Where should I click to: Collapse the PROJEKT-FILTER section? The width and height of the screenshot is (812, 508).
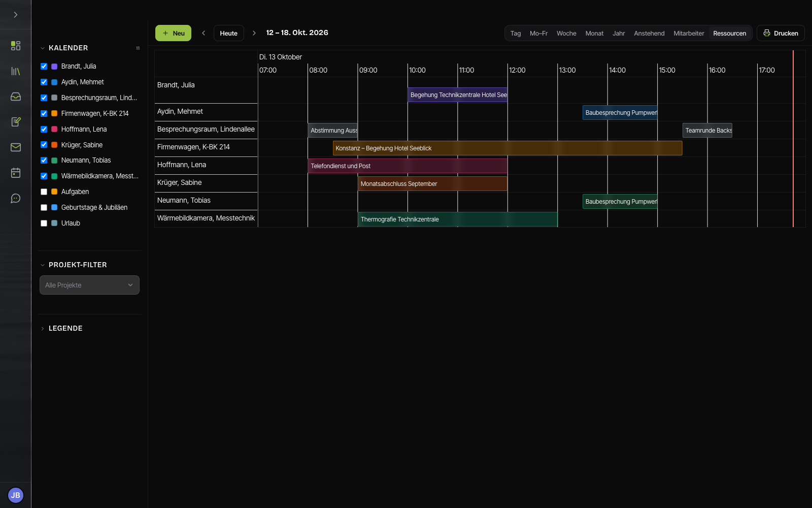pyautogui.click(x=43, y=265)
